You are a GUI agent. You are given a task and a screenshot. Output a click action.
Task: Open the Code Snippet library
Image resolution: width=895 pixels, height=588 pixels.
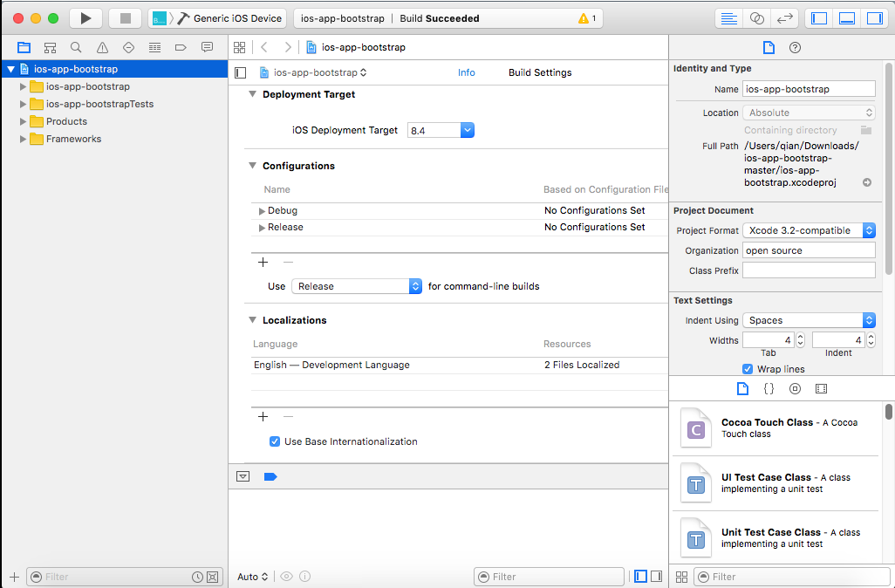(769, 388)
